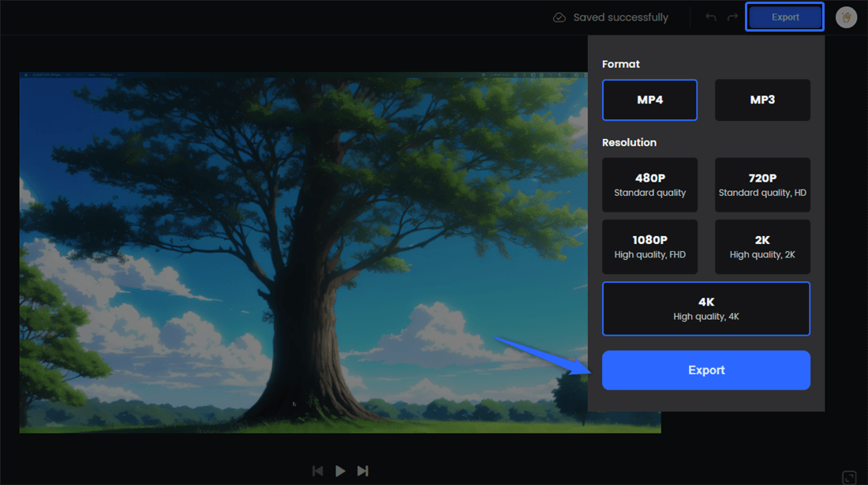The height and width of the screenshot is (485, 868).
Task: Collapse the export panel via top Export button
Action: click(784, 17)
